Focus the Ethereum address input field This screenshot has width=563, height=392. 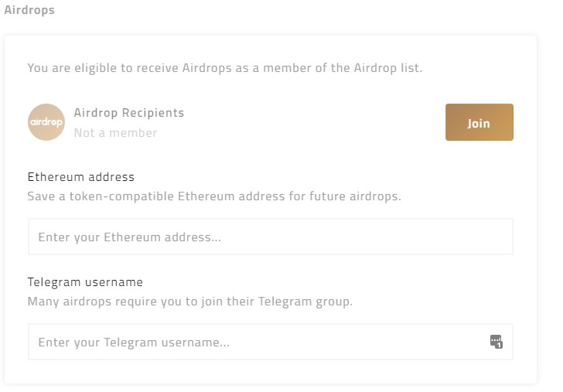click(270, 237)
